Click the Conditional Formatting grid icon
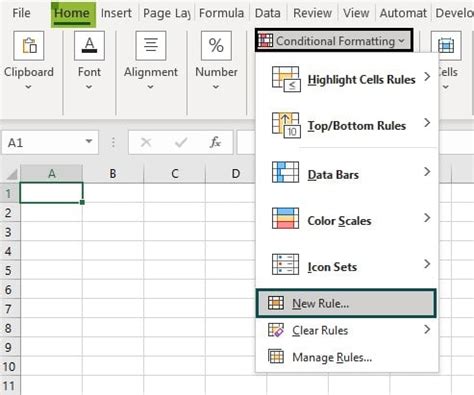 click(265, 41)
